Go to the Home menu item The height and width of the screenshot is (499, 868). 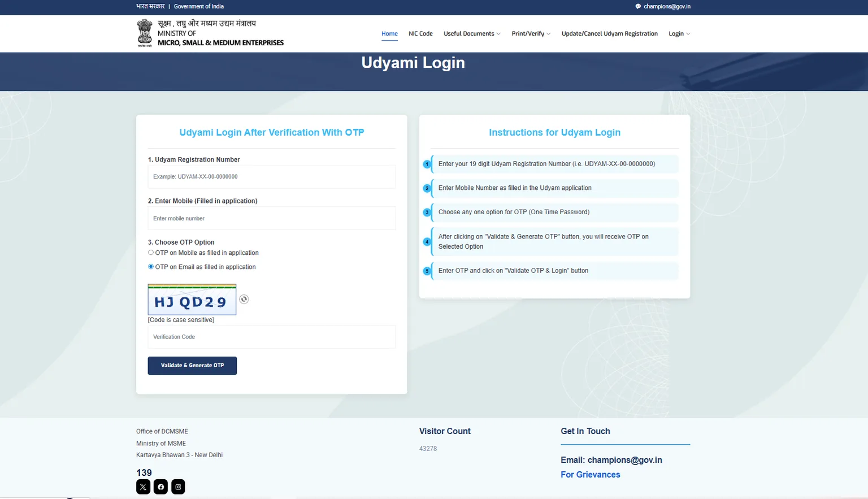coord(389,34)
